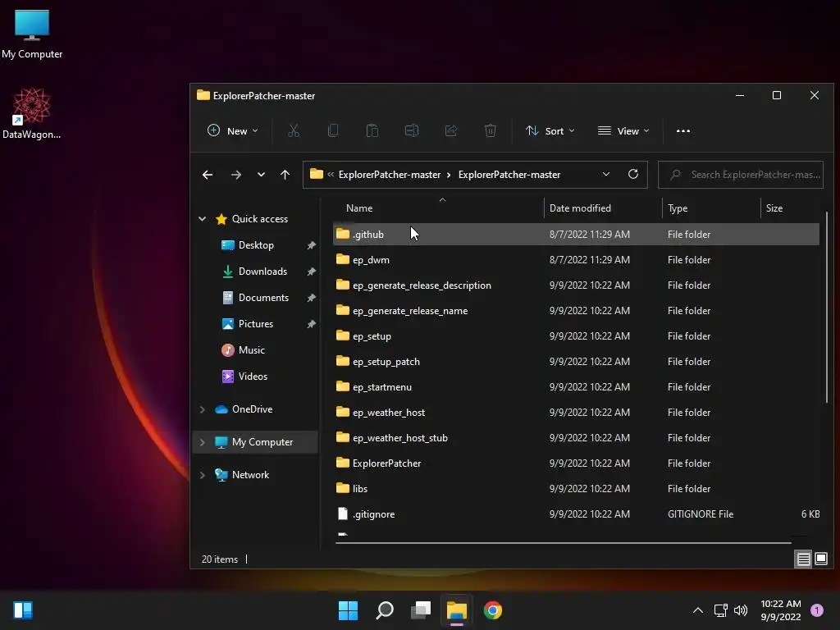Open the network tray icon
840x630 pixels.
click(720, 610)
